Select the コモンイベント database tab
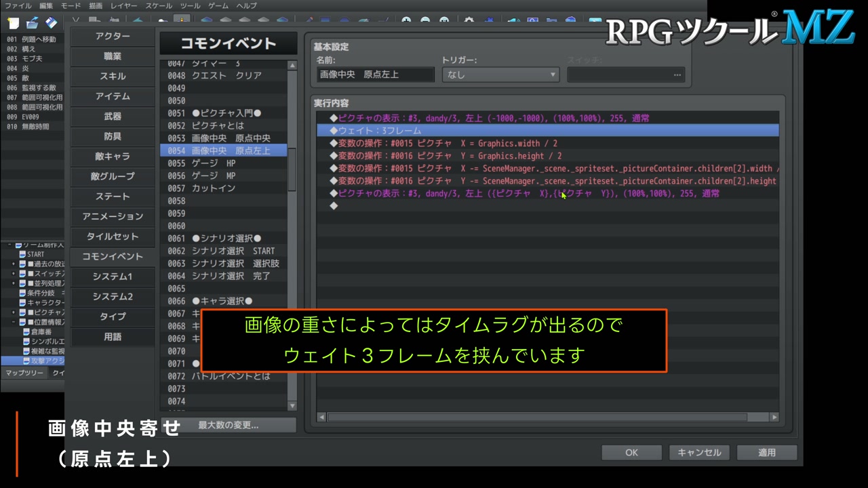 [113, 256]
